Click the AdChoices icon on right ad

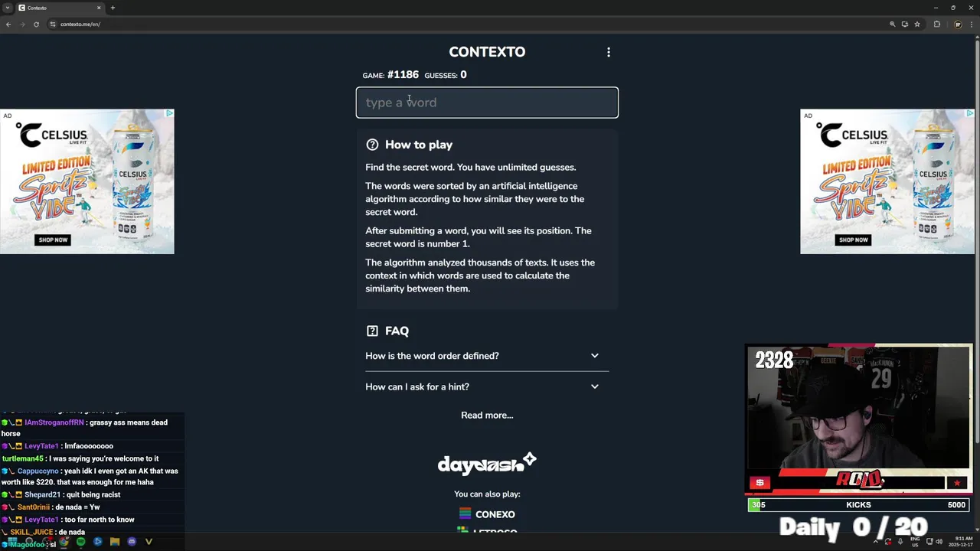969,113
